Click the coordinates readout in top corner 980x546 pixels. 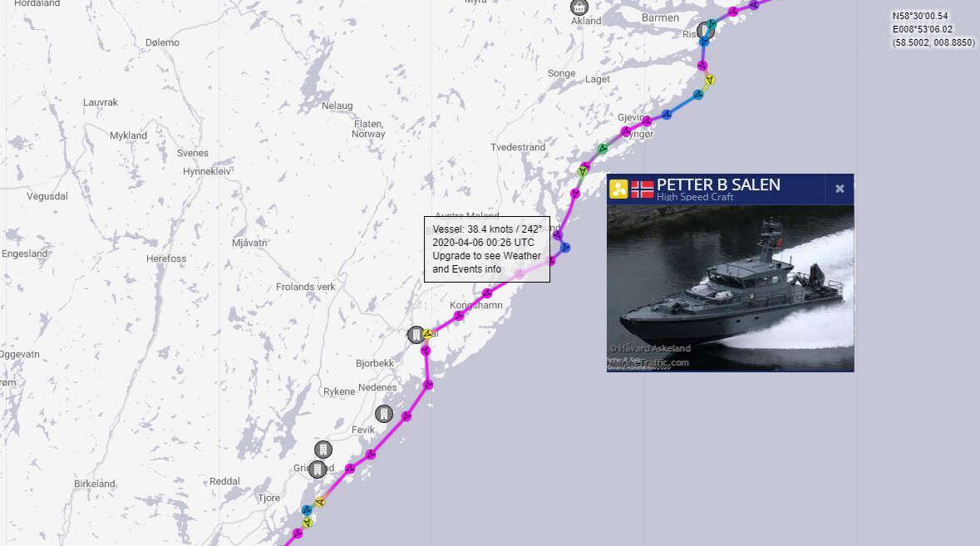pyautogui.click(x=933, y=29)
